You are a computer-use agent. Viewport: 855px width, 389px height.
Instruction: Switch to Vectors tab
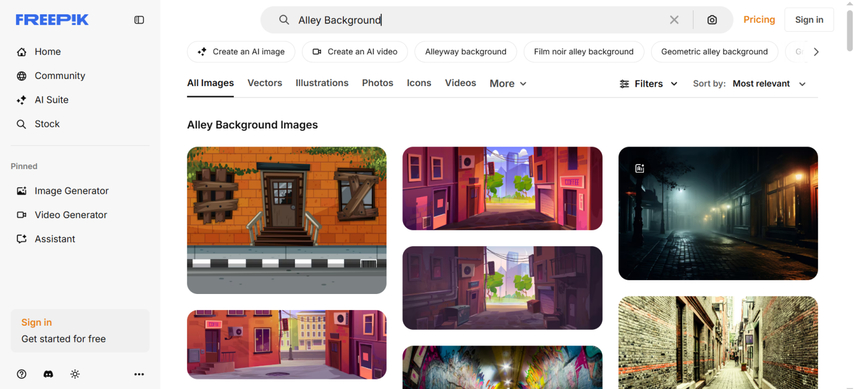coord(264,83)
